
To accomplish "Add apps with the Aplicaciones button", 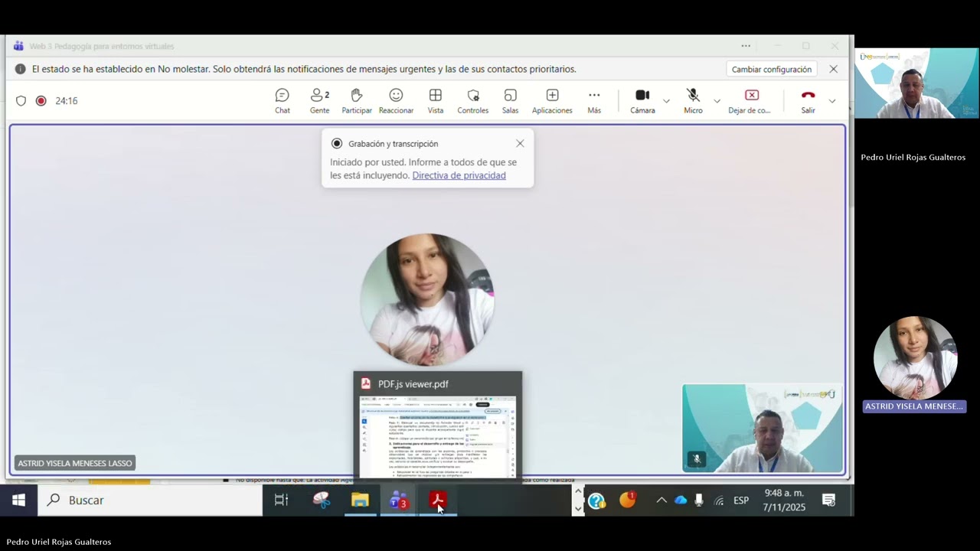I will click(x=552, y=101).
